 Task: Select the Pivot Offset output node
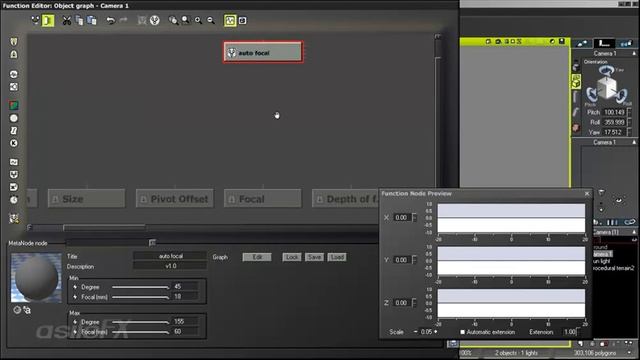coord(175,199)
